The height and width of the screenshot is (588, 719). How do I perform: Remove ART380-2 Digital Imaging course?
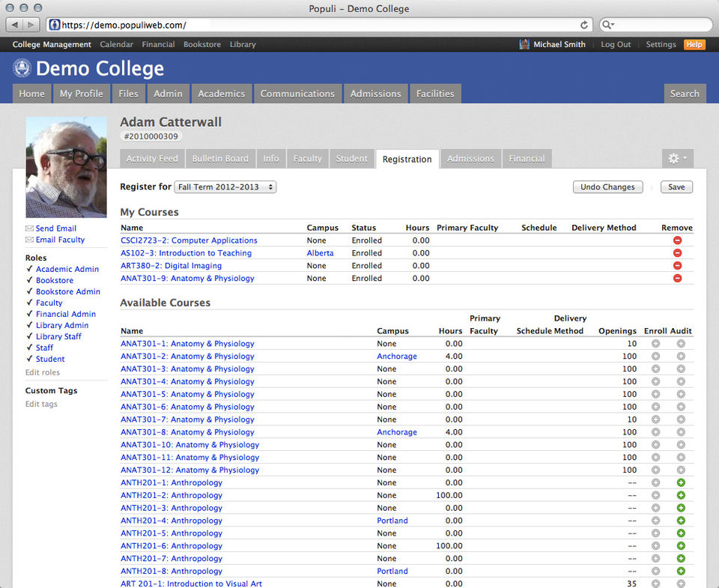(x=677, y=266)
